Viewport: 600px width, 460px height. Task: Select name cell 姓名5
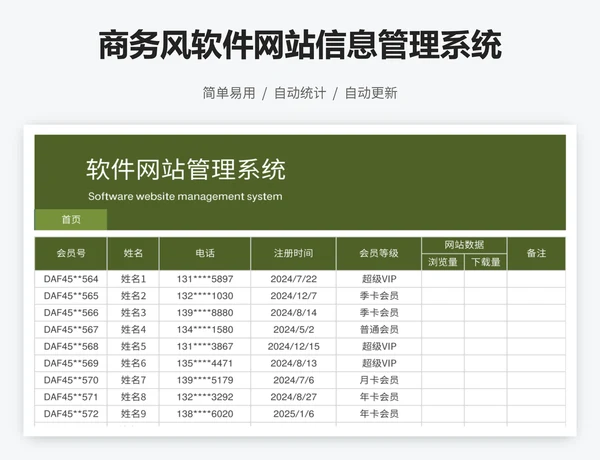click(133, 346)
